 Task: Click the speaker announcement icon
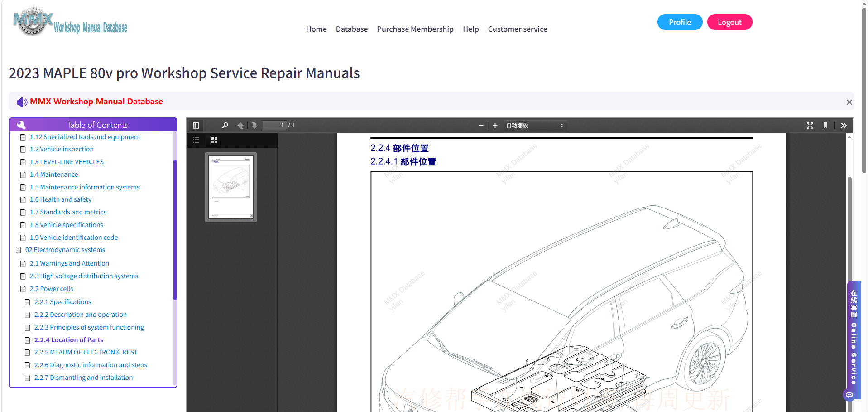tap(22, 102)
